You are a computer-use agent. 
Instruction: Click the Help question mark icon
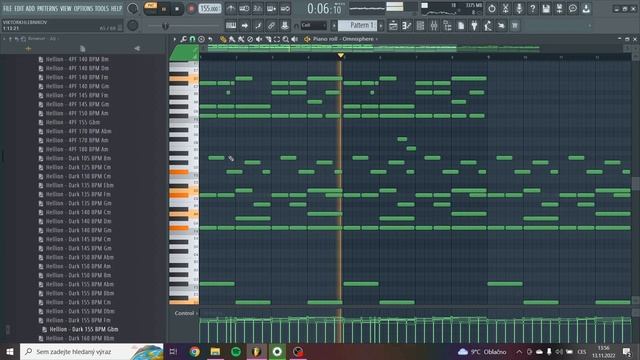click(532, 9)
